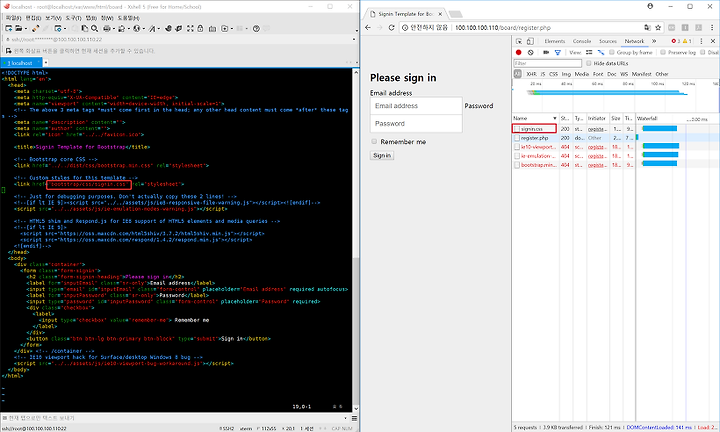Enable Preserve log checkbox

pos(663,52)
